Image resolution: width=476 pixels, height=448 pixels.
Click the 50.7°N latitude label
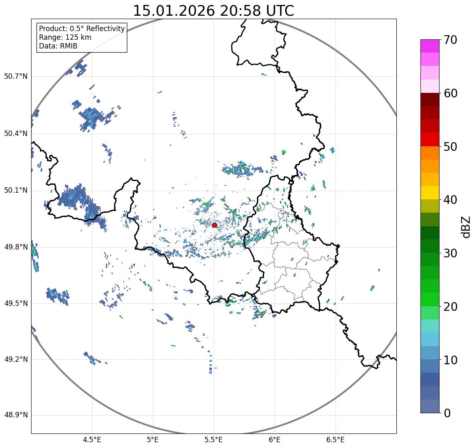pyautogui.click(x=16, y=76)
